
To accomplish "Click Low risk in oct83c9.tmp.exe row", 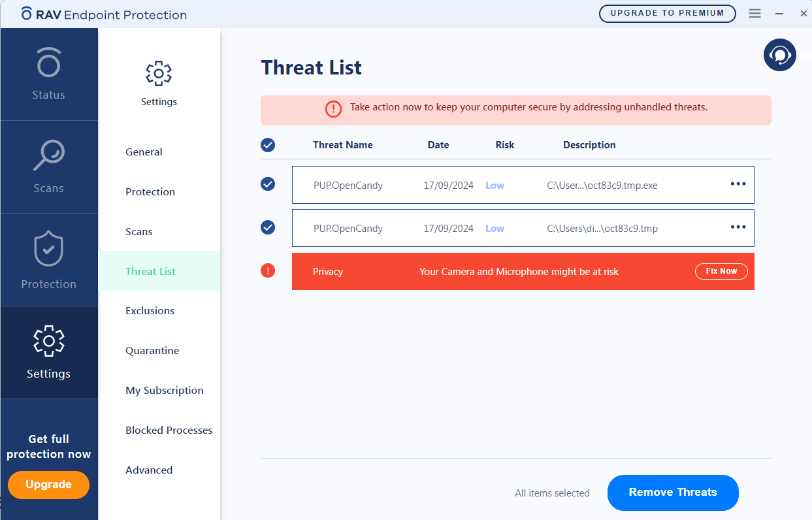I will click(x=495, y=186).
